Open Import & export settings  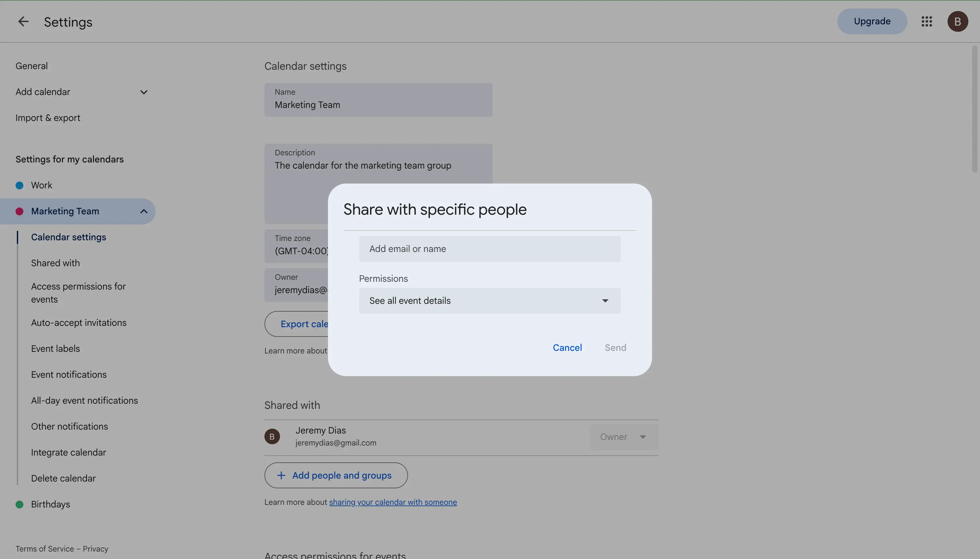(48, 118)
